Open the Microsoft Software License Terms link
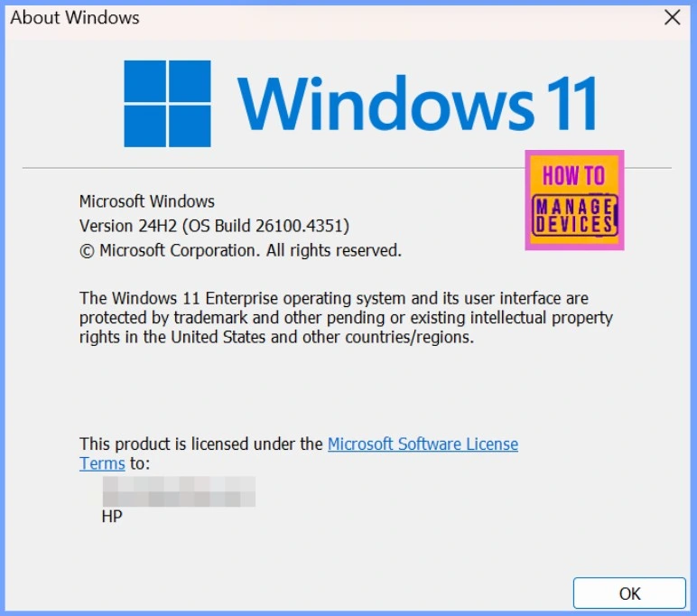 click(423, 443)
